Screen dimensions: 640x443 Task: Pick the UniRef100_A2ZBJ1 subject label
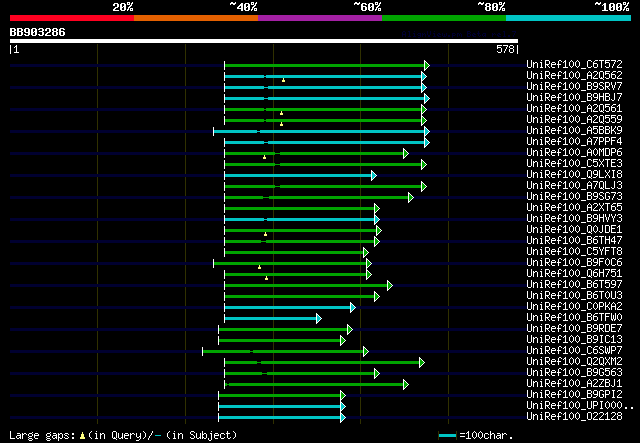coord(574,384)
